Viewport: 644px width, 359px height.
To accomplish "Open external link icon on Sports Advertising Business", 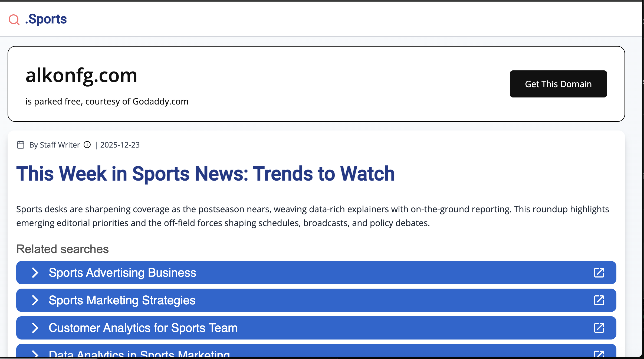I will [x=599, y=273].
